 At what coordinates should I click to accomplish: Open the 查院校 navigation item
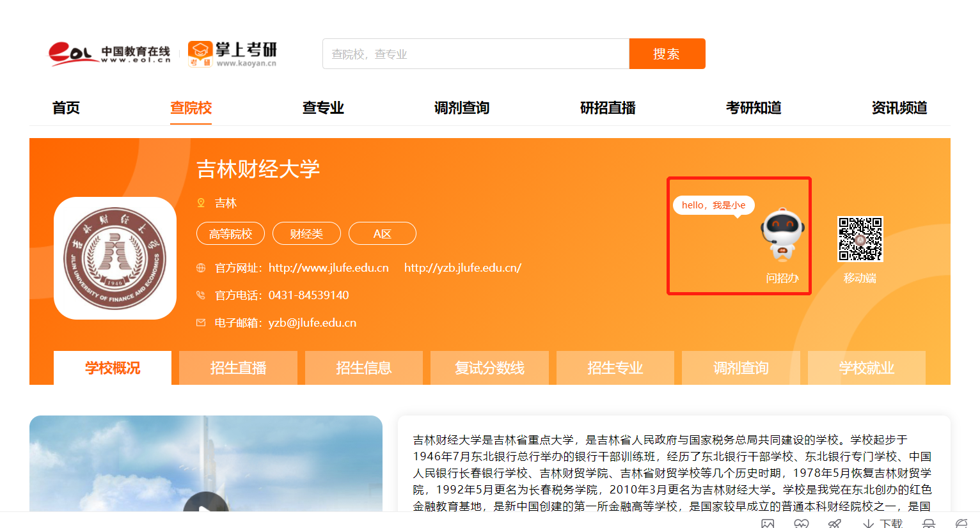191,107
